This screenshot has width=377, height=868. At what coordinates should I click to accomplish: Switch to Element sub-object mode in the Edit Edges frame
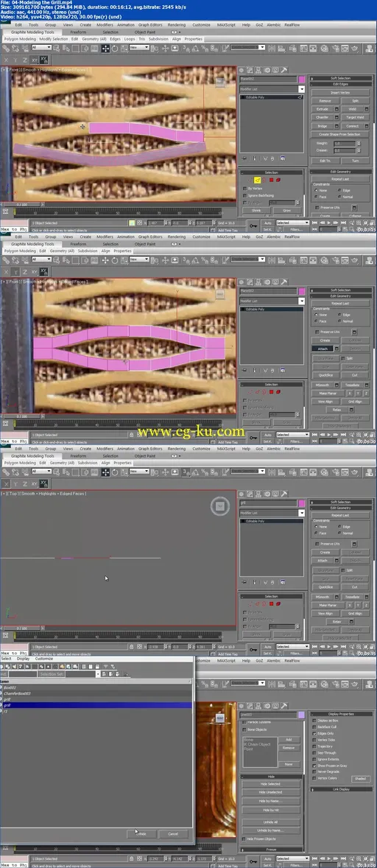(278, 180)
